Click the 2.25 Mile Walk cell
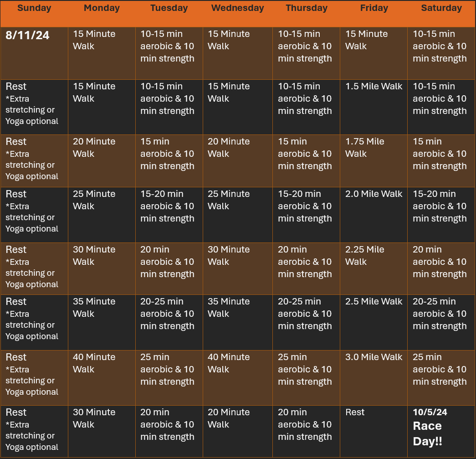 [374, 269]
